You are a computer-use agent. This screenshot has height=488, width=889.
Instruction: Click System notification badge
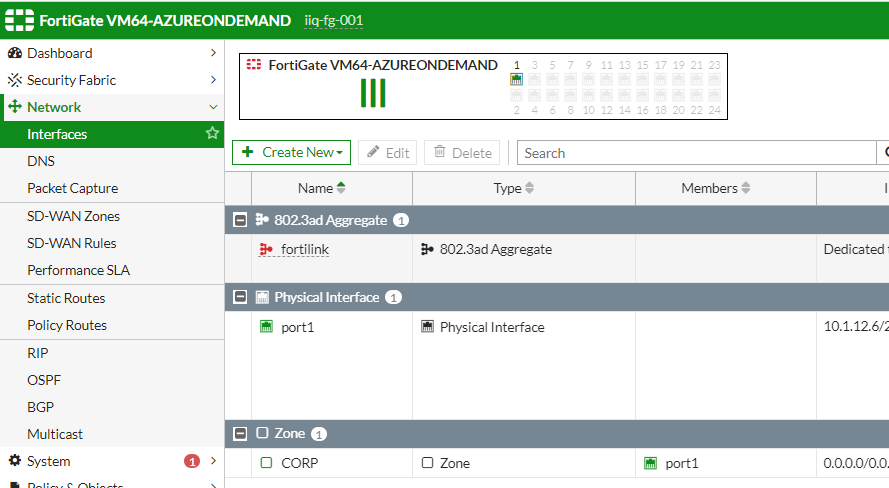coord(192,461)
